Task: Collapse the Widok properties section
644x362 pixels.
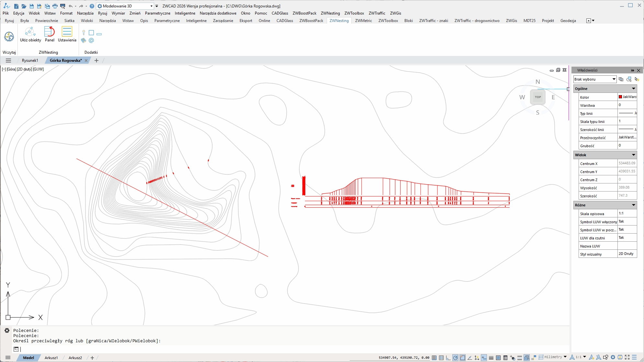Action: (633, 155)
